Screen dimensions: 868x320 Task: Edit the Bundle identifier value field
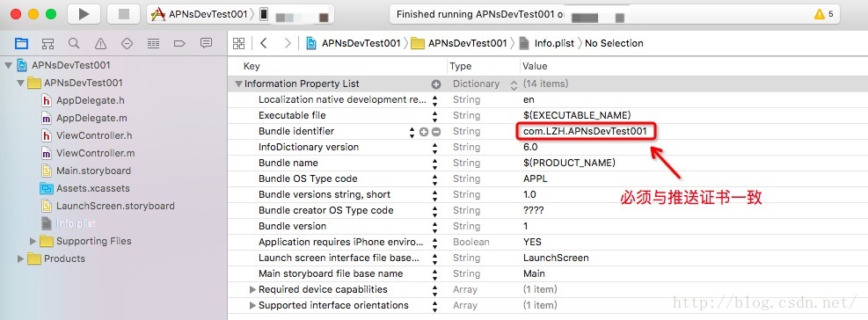coord(585,132)
